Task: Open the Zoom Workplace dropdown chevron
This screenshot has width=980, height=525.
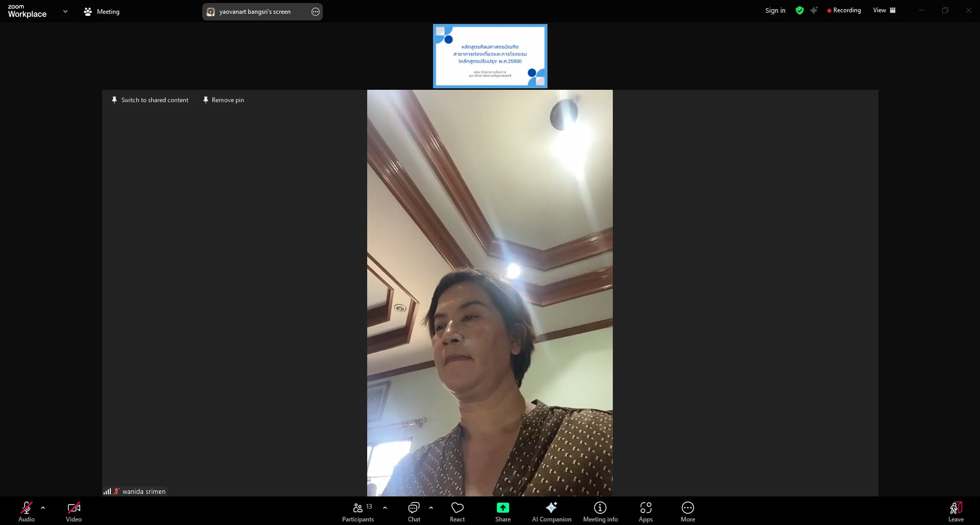Action: pos(65,11)
